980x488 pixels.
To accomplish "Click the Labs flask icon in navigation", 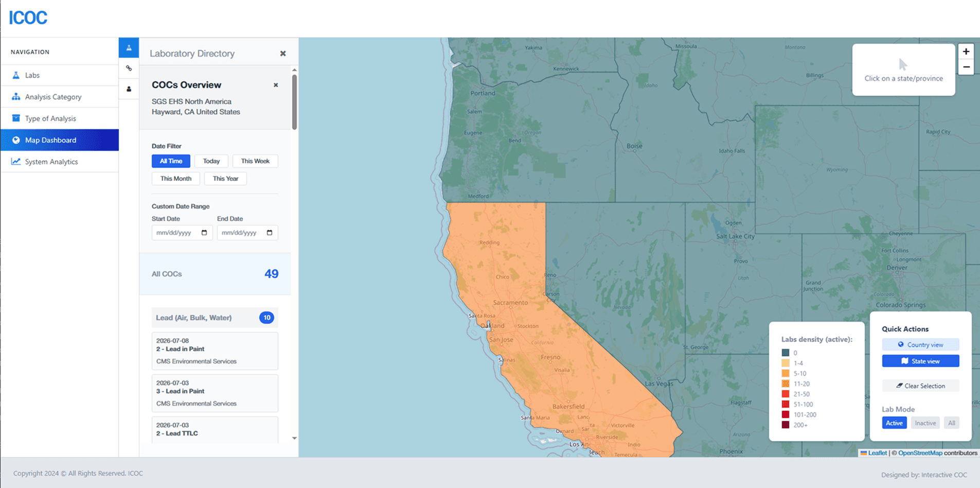I will (16, 75).
